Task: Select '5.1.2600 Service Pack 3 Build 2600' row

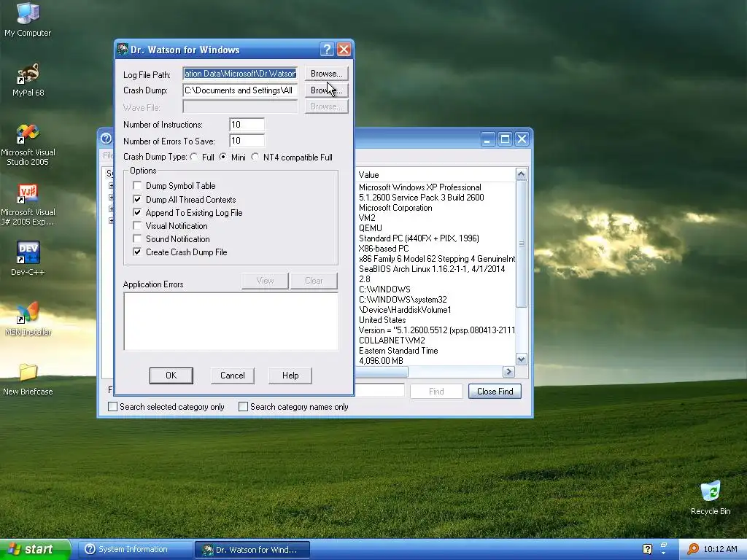Action: coord(421,197)
